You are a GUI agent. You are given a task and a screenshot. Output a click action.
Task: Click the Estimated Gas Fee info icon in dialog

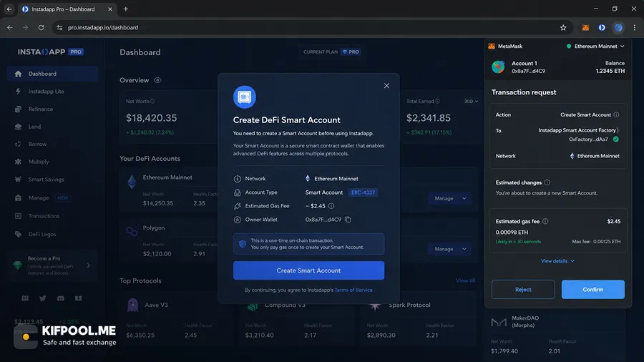331,206
